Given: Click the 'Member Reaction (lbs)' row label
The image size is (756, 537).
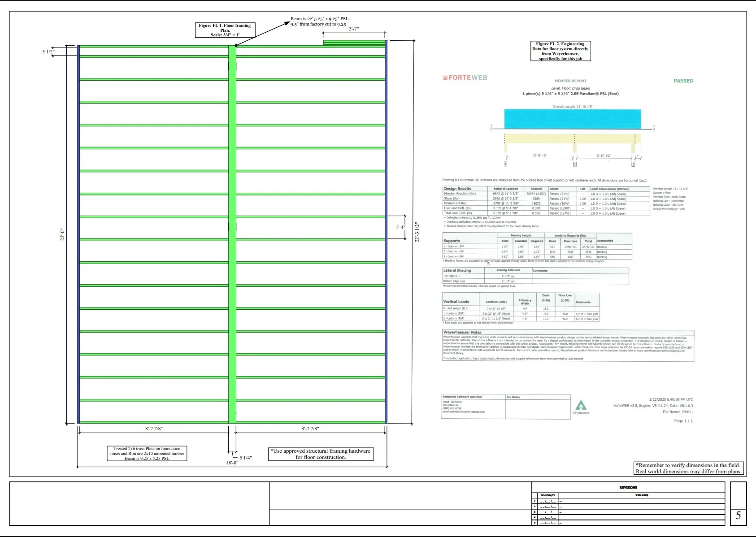Looking at the screenshot, I should point(460,194).
